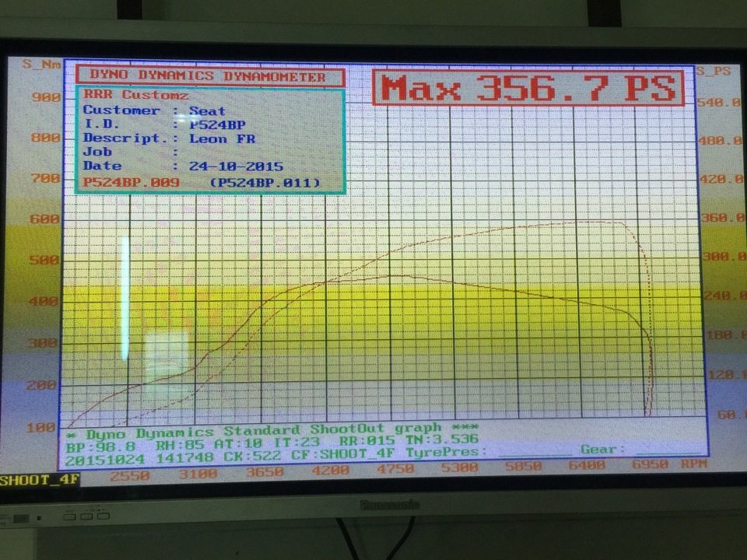Viewport: 747px width, 560px height.
Task: Click the BP:98.8 reading
Action: click(x=100, y=448)
